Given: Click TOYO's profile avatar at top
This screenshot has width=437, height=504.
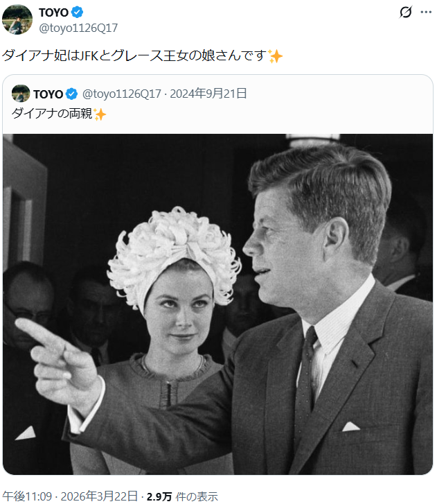Looking at the screenshot, I should click(17, 19).
